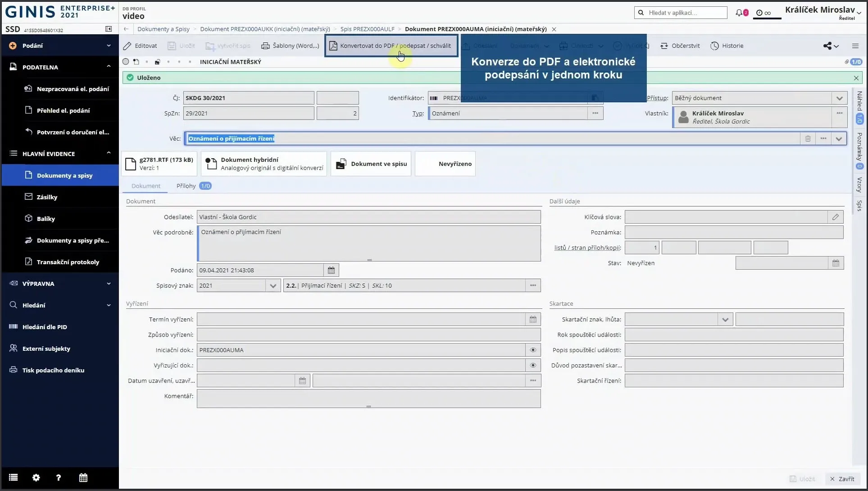Collapse the sidebar panel icon next to SSD

(x=109, y=29)
